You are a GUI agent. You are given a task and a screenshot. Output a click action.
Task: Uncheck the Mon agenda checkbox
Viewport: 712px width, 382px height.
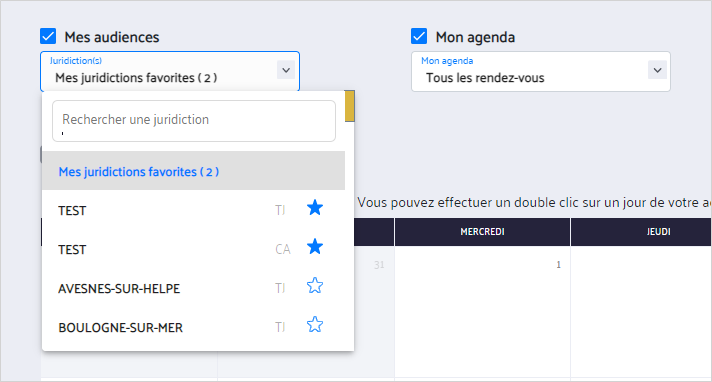(x=419, y=36)
